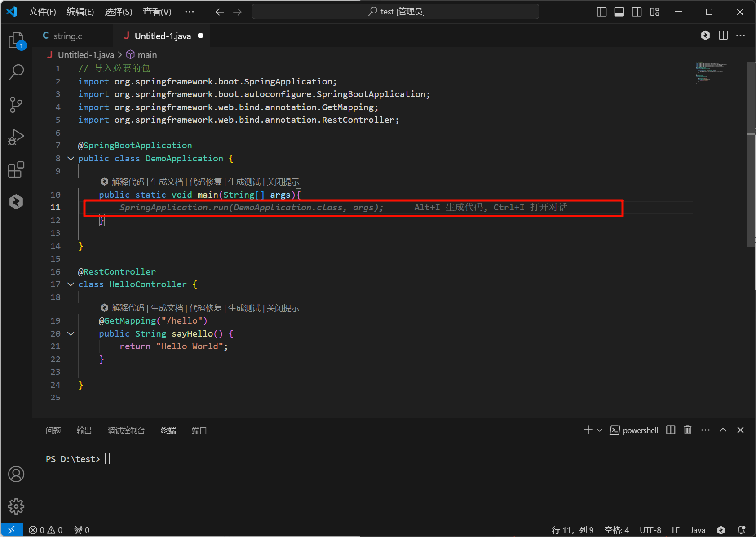Click the command center search box
Viewport: 756px width, 537px height.
pyautogui.click(x=395, y=12)
